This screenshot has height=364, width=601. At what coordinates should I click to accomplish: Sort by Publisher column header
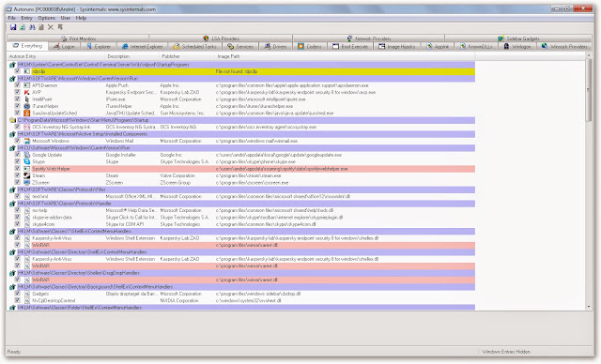click(187, 56)
